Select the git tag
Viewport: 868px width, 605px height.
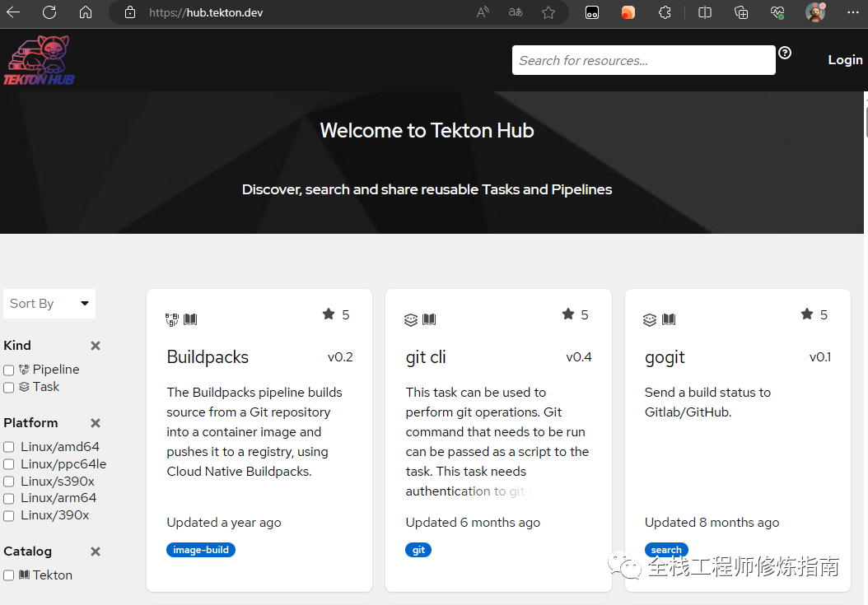coord(418,550)
